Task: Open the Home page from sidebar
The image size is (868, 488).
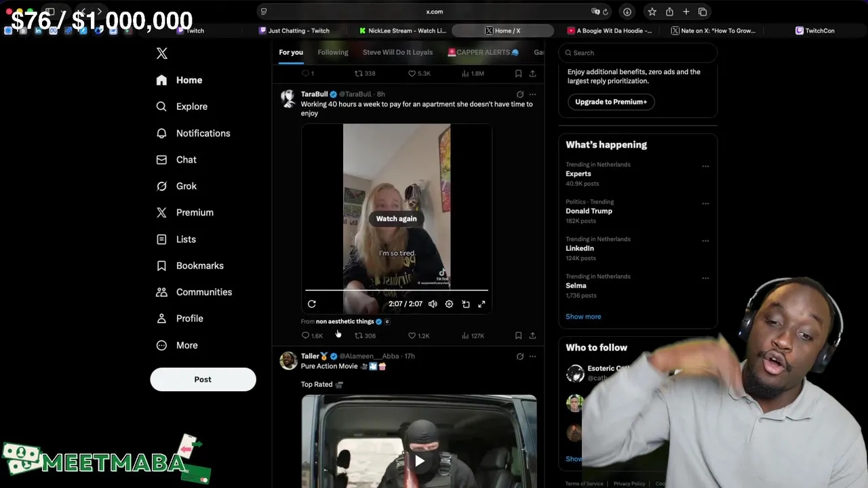Action: point(179,80)
